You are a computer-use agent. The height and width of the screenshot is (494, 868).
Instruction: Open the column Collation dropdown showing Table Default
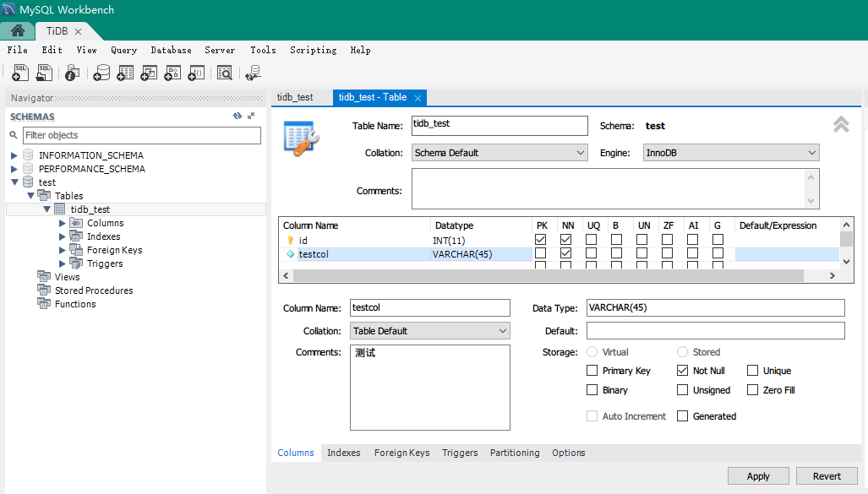point(430,331)
